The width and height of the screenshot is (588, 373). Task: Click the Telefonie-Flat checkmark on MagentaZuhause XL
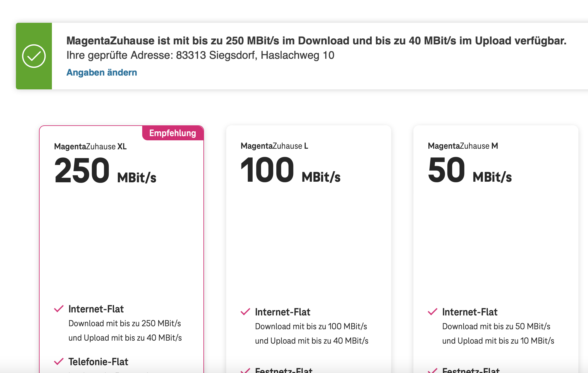tap(59, 361)
